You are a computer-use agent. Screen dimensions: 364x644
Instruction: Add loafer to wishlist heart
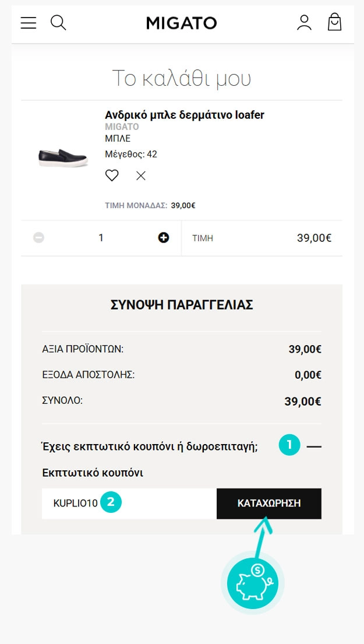112,175
